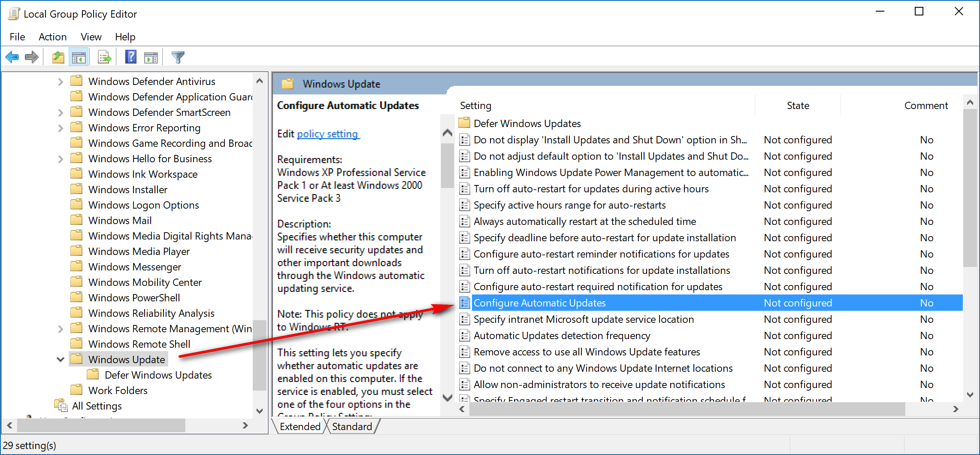Click the settings list scroll right arrow
The height and width of the screenshot is (455, 980).
pos(956,409)
